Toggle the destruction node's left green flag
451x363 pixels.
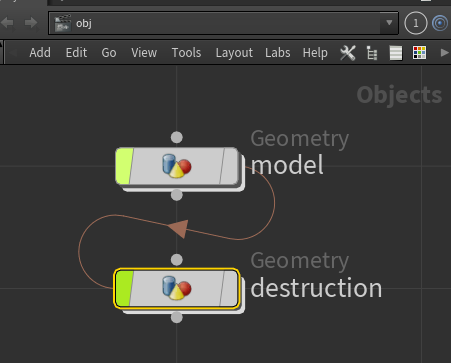tap(124, 288)
